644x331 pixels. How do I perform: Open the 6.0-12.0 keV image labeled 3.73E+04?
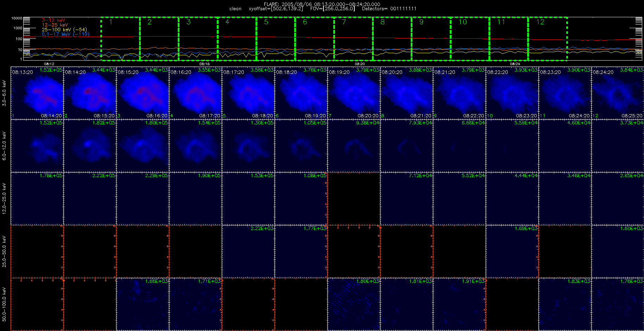tap(618, 145)
